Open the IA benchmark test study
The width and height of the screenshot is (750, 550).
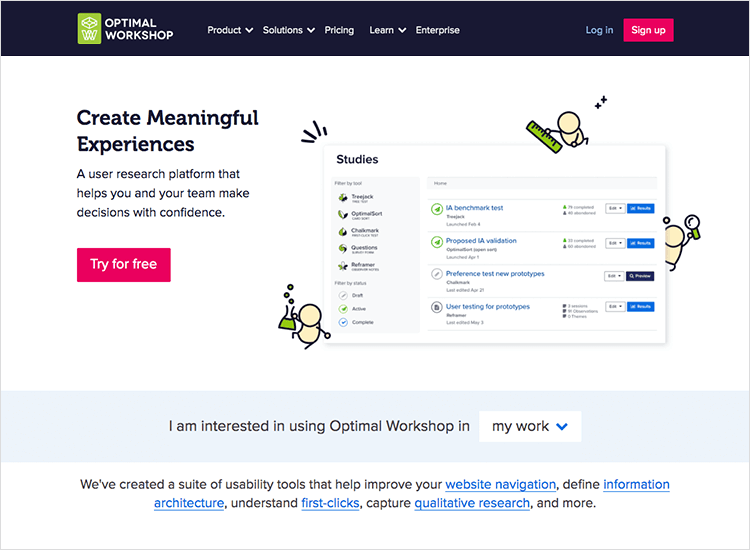coord(474,208)
